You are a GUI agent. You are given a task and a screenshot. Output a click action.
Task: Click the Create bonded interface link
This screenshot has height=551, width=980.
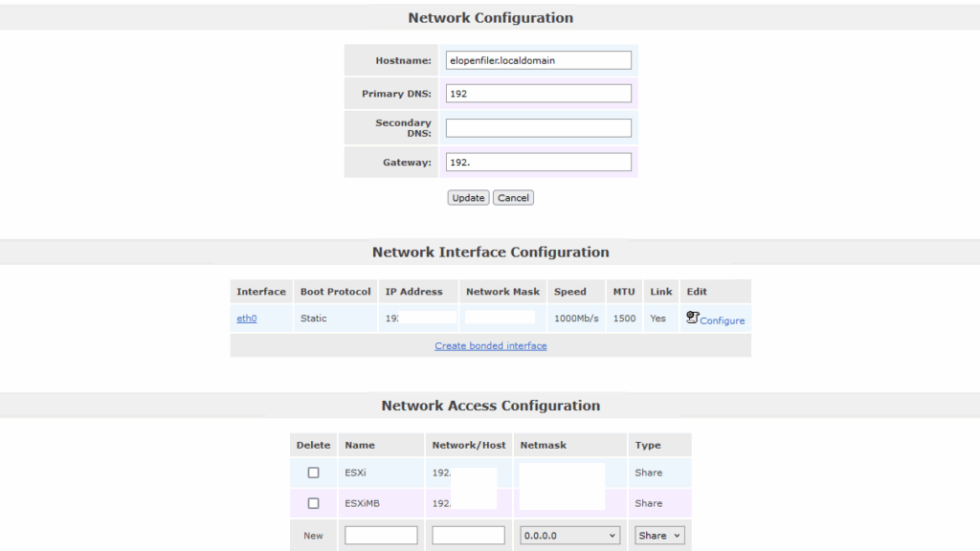(x=491, y=346)
